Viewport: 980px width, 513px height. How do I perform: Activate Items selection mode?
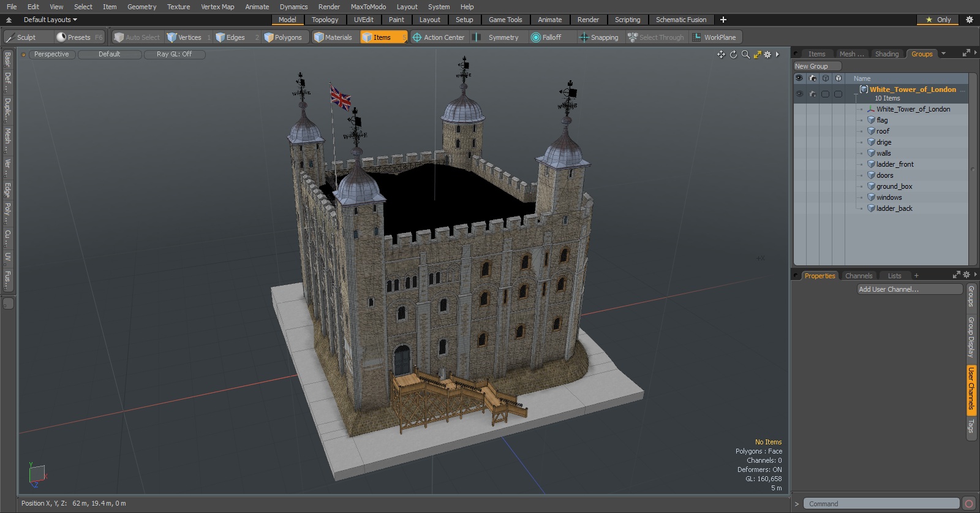pos(383,37)
